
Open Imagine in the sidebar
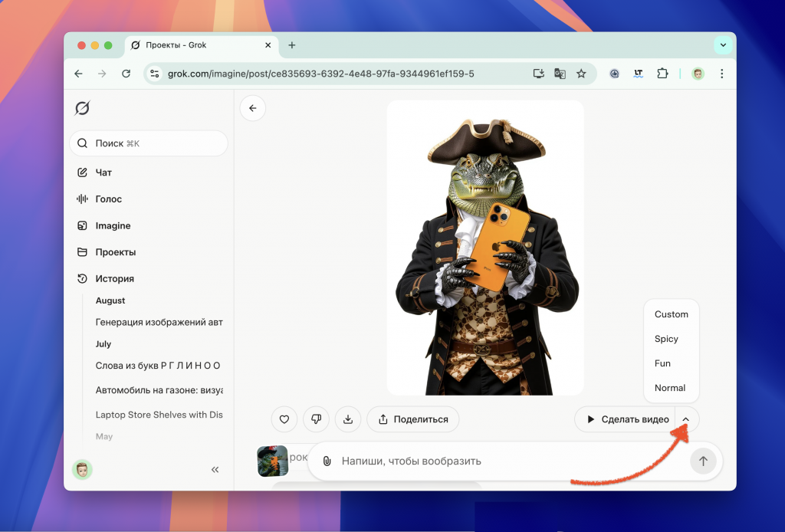coord(113,225)
